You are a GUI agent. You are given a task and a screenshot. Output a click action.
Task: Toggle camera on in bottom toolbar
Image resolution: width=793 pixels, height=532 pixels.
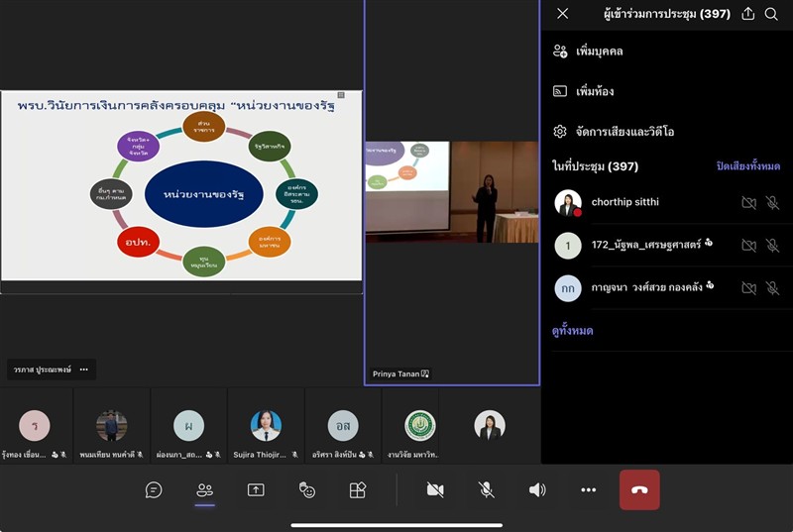pos(434,489)
